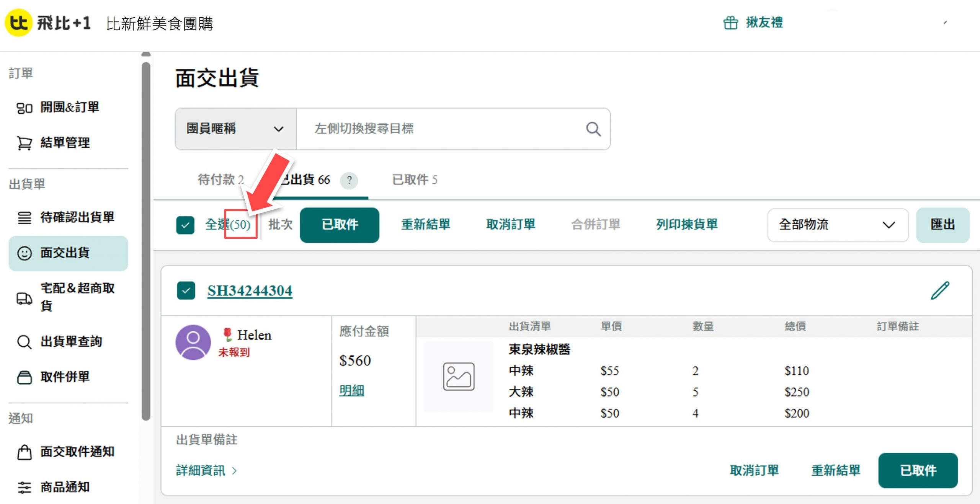Open 結單管理 cart menu item
Viewport: 980px width, 504px height.
64,143
